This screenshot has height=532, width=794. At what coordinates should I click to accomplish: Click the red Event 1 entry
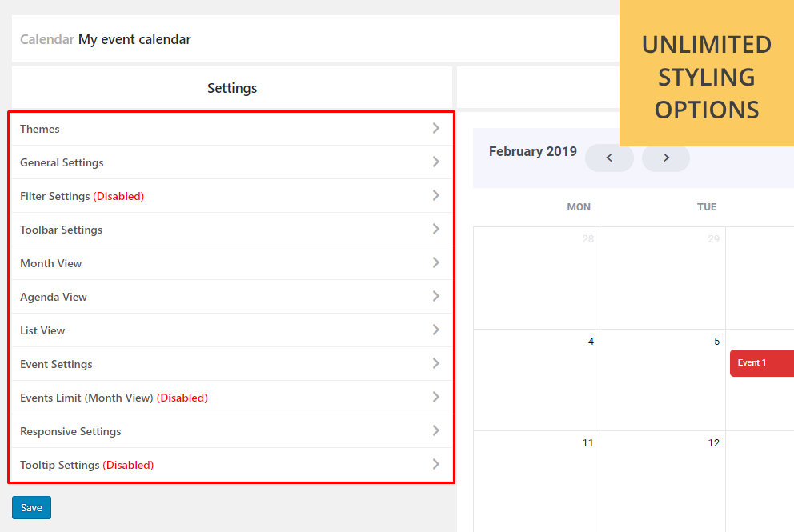760,363
